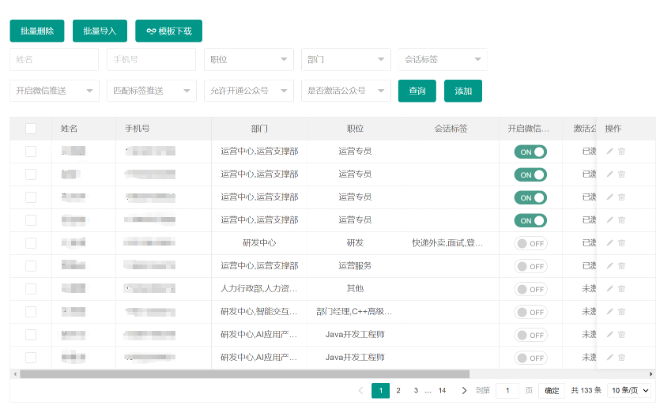The width and height of the screenshot is (660, 420).
Task: Turn off WeChat push toggle in first row
Action: 530,151
